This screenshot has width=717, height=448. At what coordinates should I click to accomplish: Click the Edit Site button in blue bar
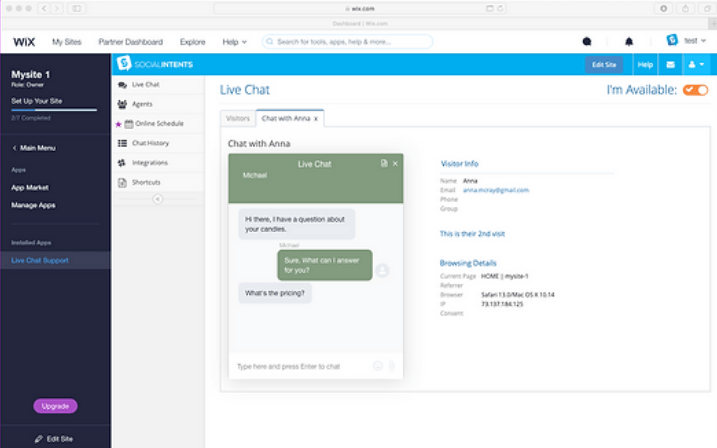[604, 65]
